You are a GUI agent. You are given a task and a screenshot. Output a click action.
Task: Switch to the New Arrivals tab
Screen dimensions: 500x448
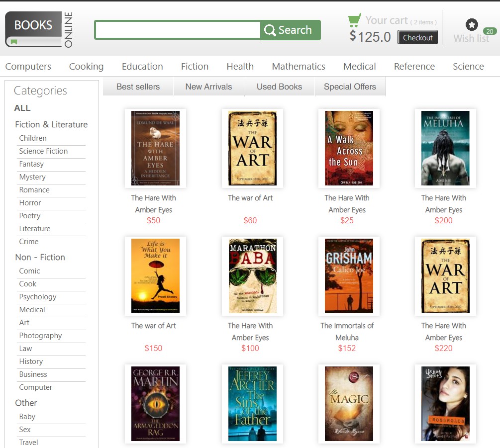[209, 87]
